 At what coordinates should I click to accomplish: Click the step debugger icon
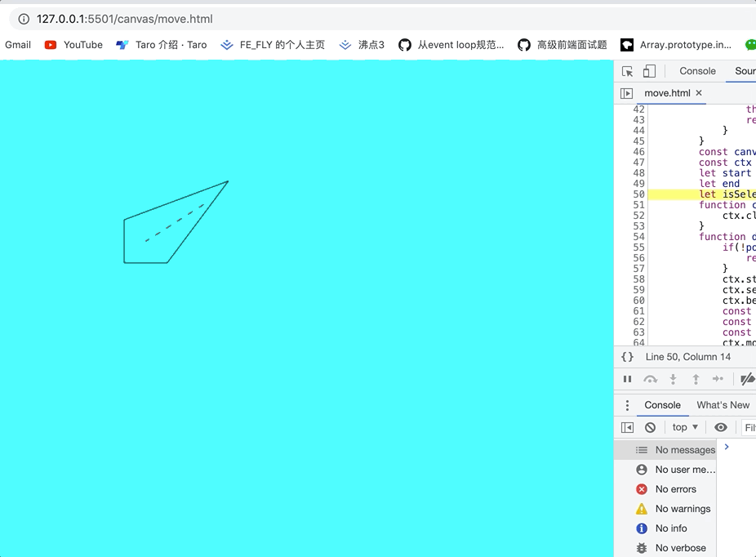718,379
